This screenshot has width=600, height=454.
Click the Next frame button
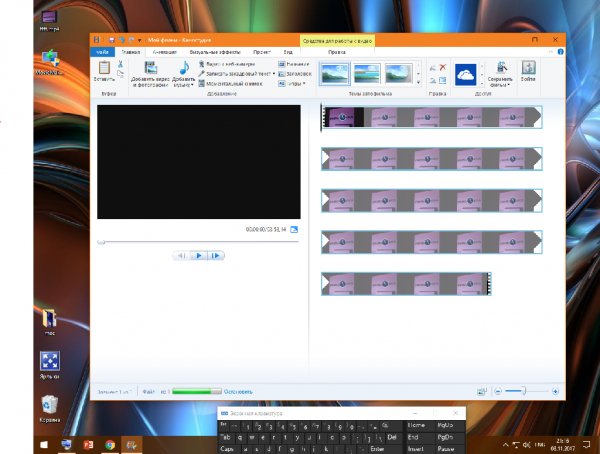coord(215,255)
